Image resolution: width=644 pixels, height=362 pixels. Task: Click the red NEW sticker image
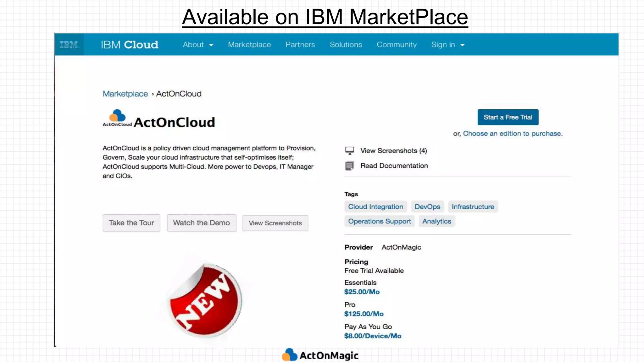(x=205, y=300)
